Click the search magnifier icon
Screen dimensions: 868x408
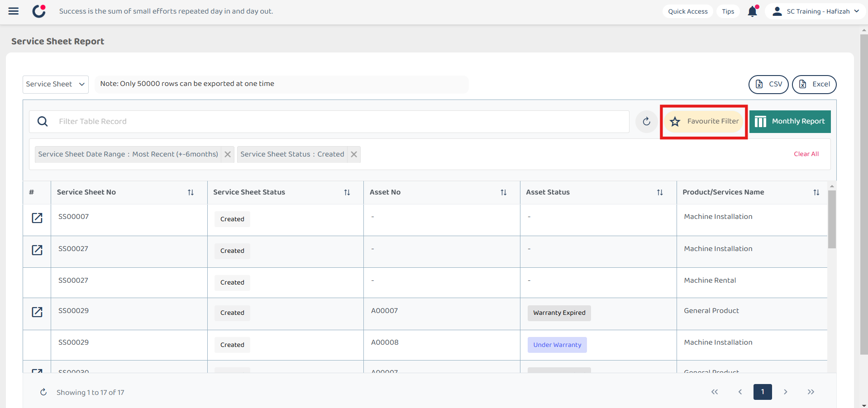tap(43, 121)
